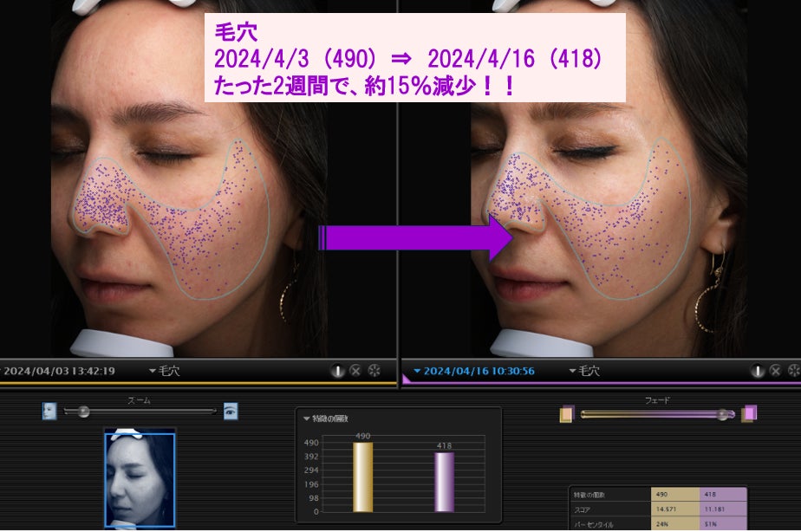Viewport: 801px width, 532px height.
Task: Click the purple 418 bar in the chart
Action: point(444,482)
